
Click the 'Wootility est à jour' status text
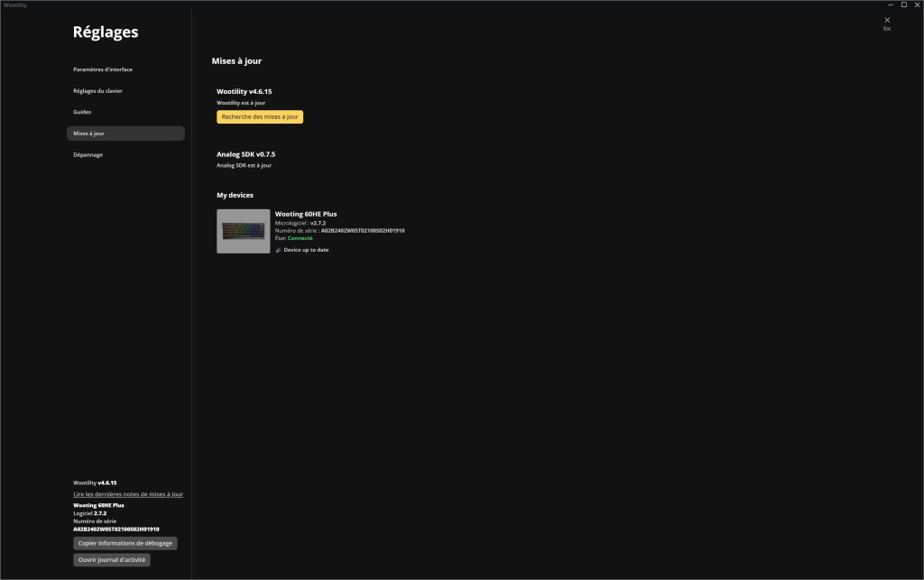click(241, 103)
